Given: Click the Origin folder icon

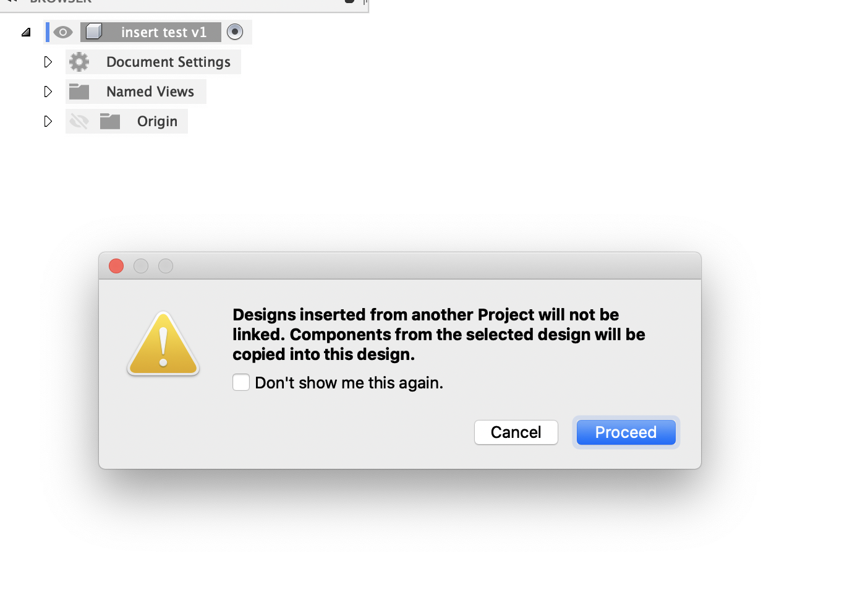Looking at the screenshot, I should point(110,121).
